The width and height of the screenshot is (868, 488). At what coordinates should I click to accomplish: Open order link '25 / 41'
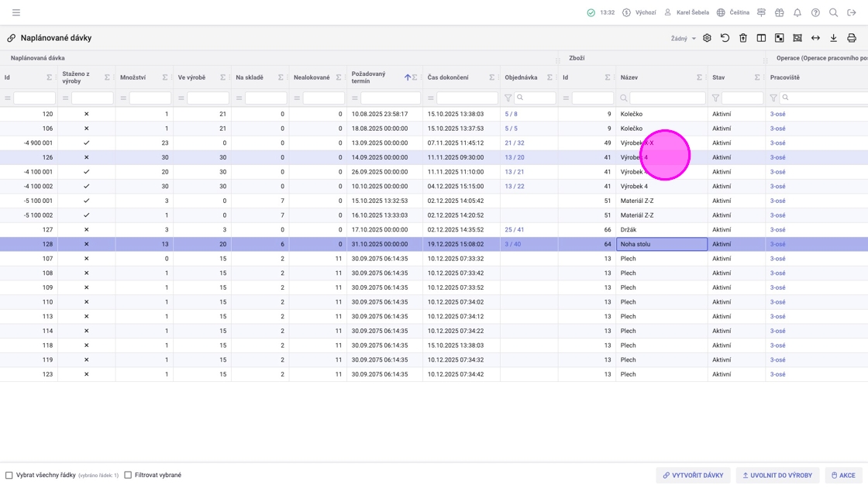tap(514, 230)
